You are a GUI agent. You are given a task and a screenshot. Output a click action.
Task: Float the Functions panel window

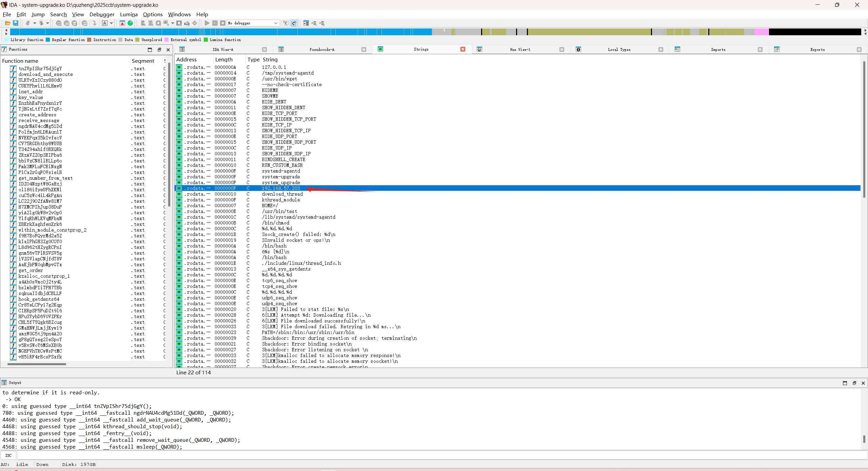[x=159, y=50]
